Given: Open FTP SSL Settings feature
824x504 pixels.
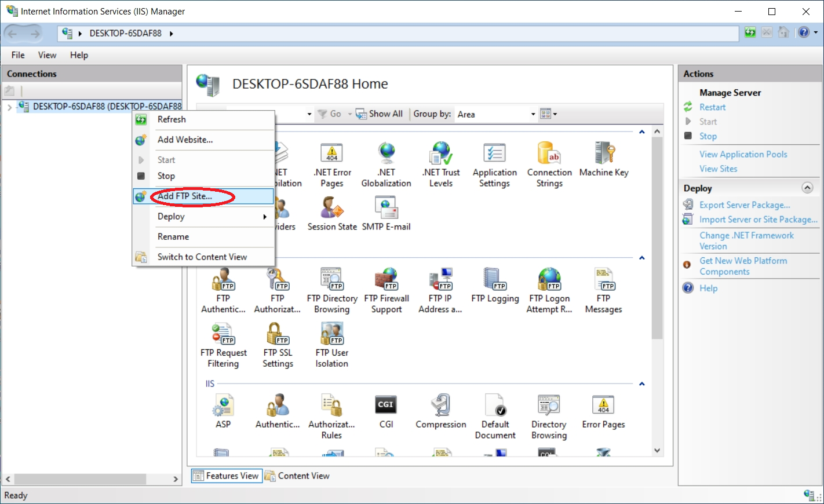Looking at the screenshot, I should (278, 345).
